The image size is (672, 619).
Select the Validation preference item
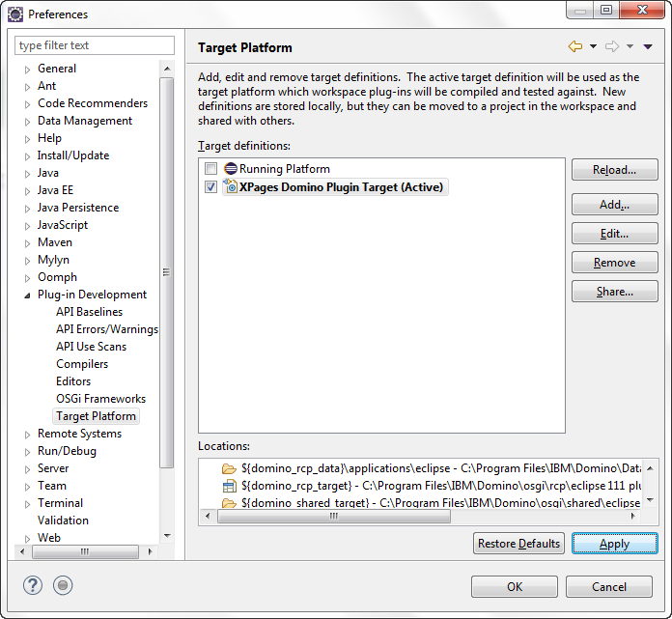tap(63, 521)
